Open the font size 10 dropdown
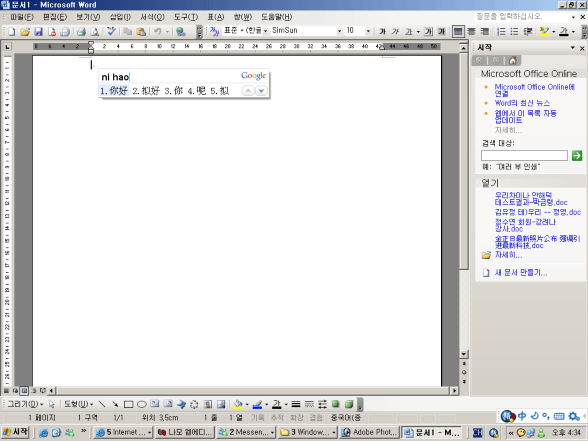Screen dimensions: 588x441 click(368, 31)
